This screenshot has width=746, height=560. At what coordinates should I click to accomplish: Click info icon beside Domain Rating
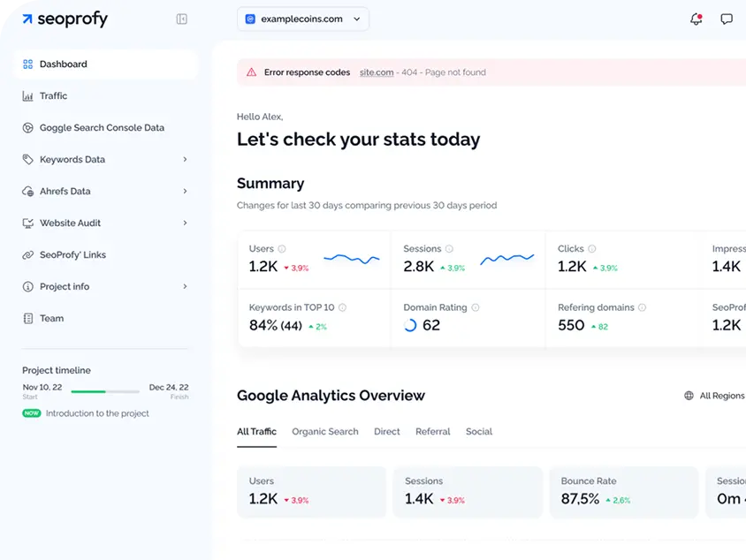[x=476, y=307]
